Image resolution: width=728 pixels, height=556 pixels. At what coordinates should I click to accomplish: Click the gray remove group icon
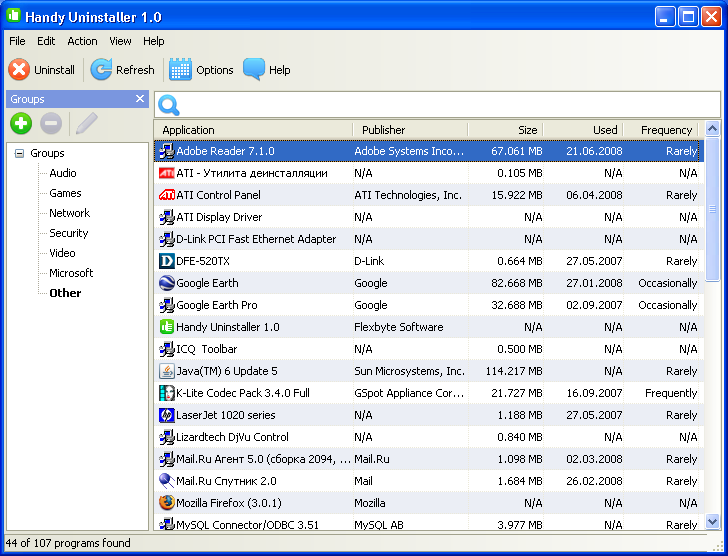point(51,124)
